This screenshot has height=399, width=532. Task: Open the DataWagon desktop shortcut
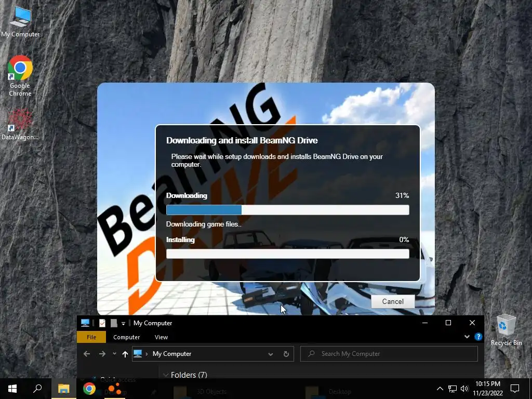coord(20,125)
